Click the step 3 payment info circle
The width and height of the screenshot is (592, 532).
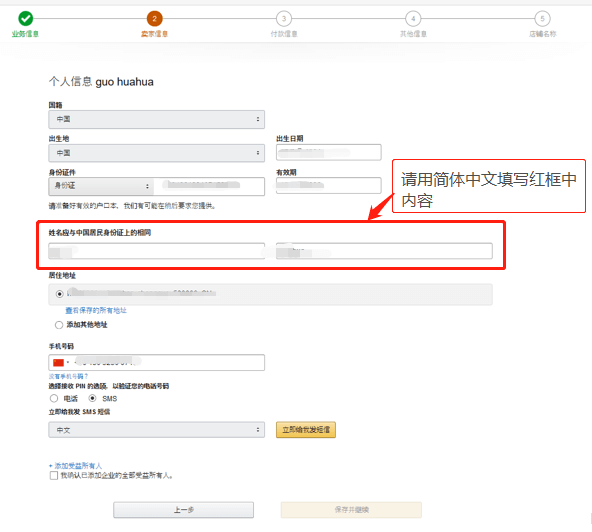284,18
